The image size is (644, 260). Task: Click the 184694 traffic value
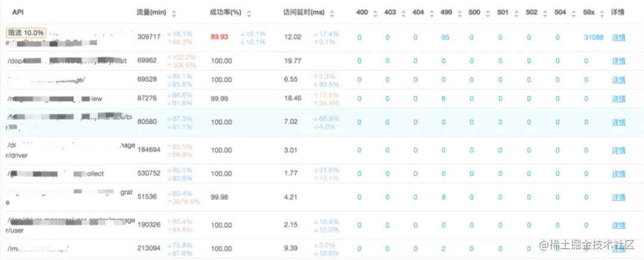click(x=148, y=150)
